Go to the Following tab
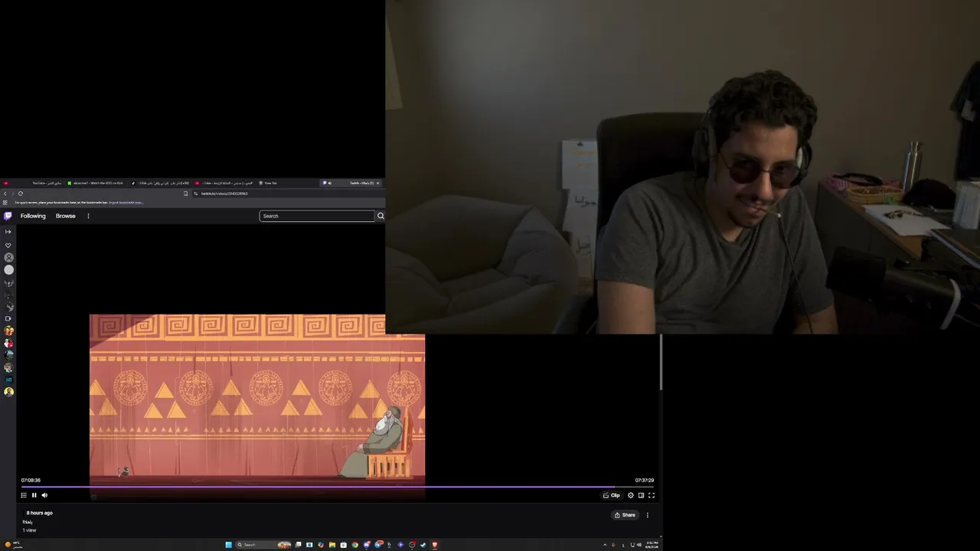 [x=33, y=216]
